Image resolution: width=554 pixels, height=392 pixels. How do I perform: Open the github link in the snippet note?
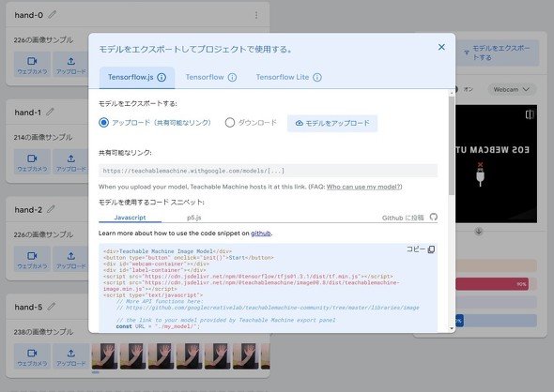[261, 234]
